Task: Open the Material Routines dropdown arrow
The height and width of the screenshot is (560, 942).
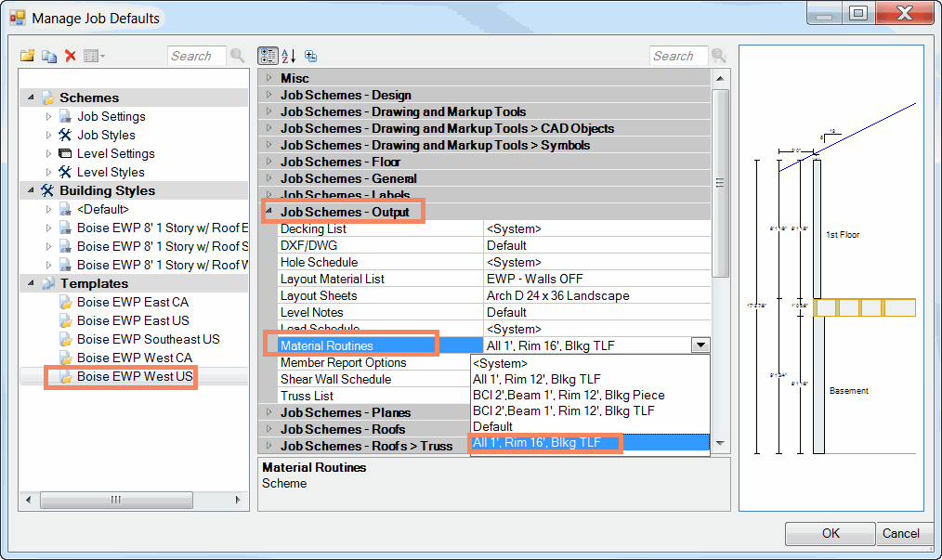Action: point(700,345)
